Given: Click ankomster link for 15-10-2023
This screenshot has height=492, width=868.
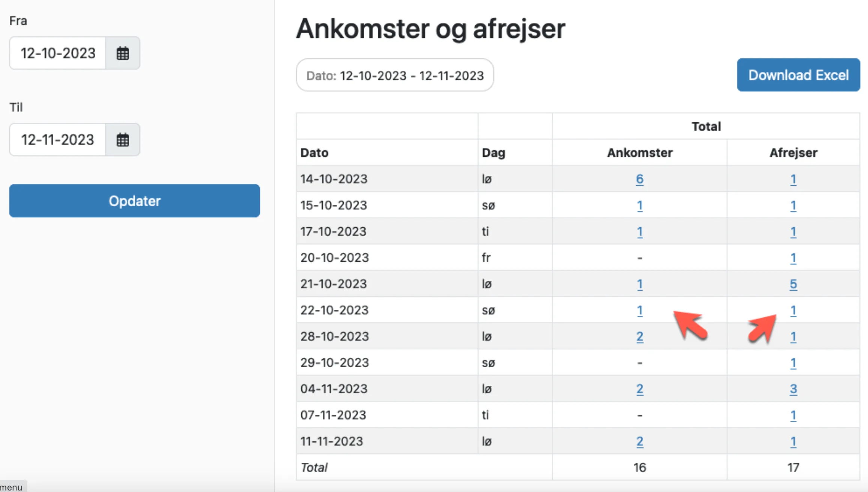Looking at the screenshot, I should [x=639, y=205].
